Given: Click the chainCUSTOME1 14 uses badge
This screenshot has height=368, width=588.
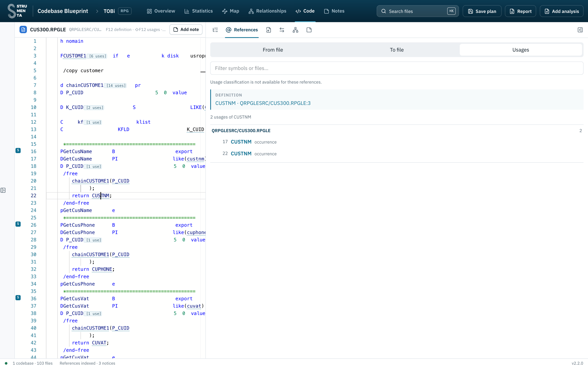Looking at the screenshot, I should [x=116, y=86].
